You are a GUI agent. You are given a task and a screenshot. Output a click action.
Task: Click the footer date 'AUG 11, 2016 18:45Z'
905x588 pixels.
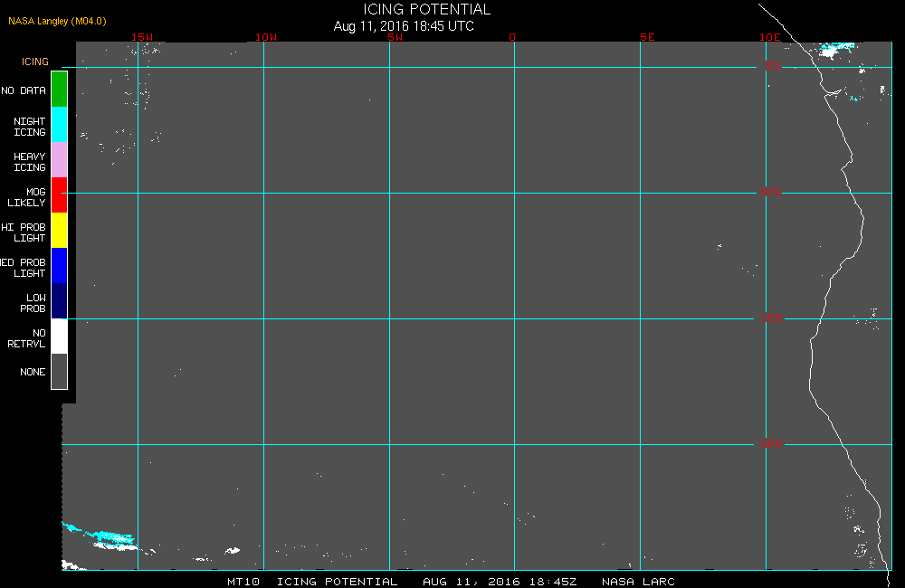[500, 582]
